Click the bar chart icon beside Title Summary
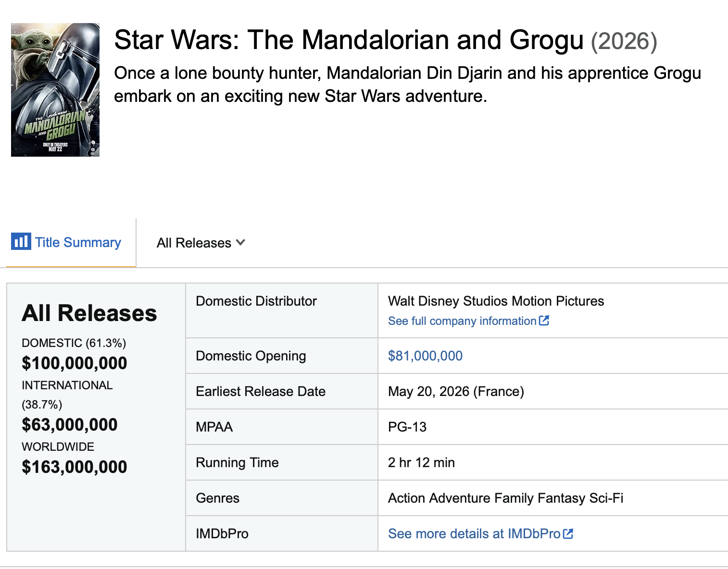728x569 pixels. click(21, 241)
